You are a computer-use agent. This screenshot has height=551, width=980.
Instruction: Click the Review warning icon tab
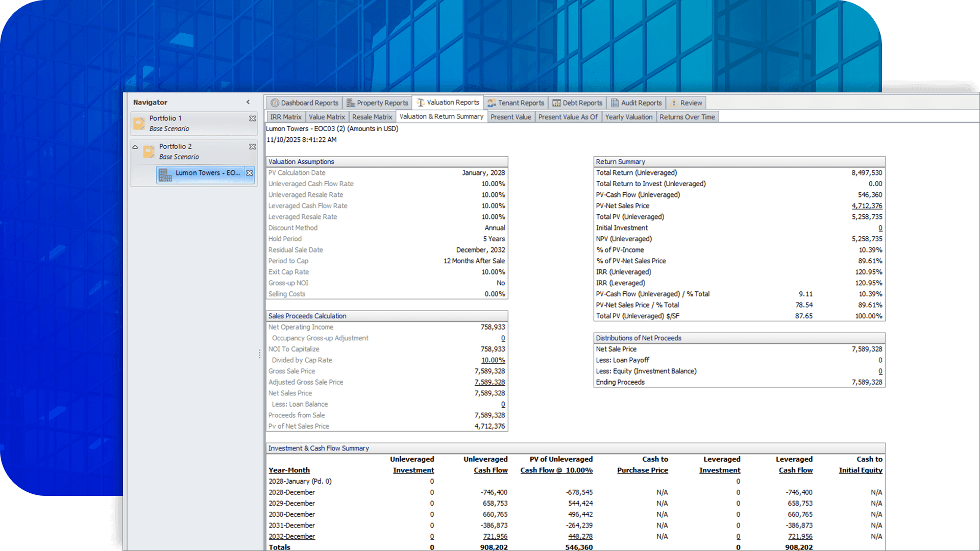674,103
